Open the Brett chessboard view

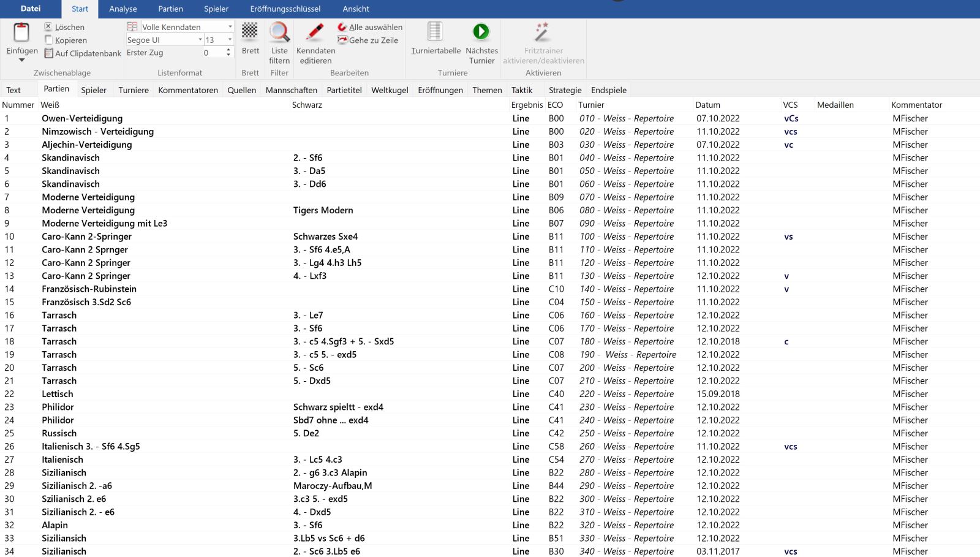[250, 31]
